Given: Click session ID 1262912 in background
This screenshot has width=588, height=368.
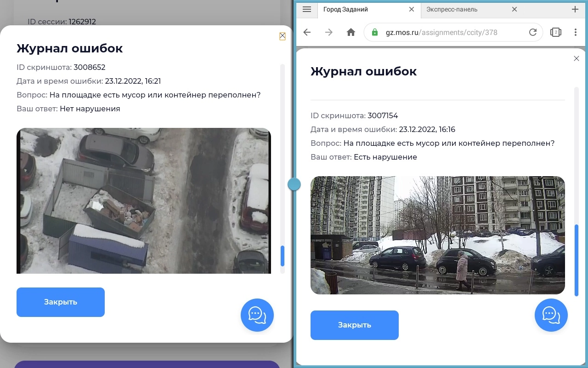Looking at the screenshot, I should pyautogui.click(x=82, y=22).
